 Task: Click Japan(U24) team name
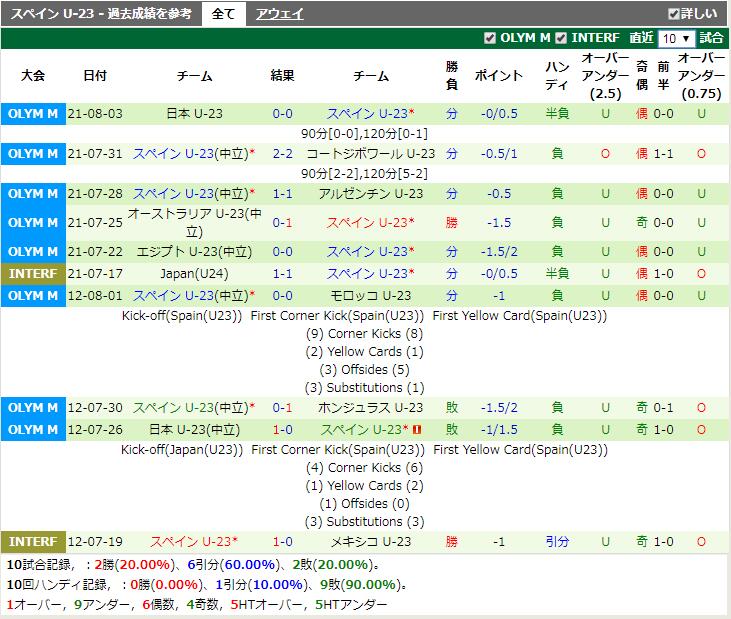pyautogui.click(x=194, y=274)
